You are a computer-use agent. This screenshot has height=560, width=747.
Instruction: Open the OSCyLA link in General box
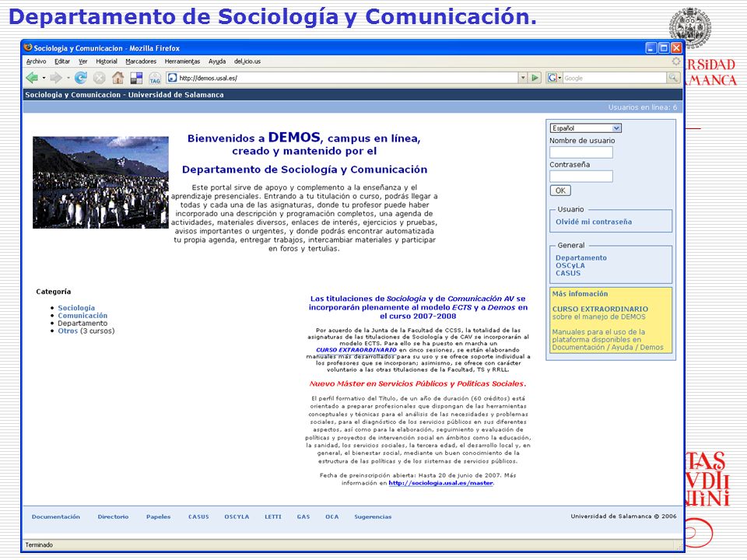570,265
